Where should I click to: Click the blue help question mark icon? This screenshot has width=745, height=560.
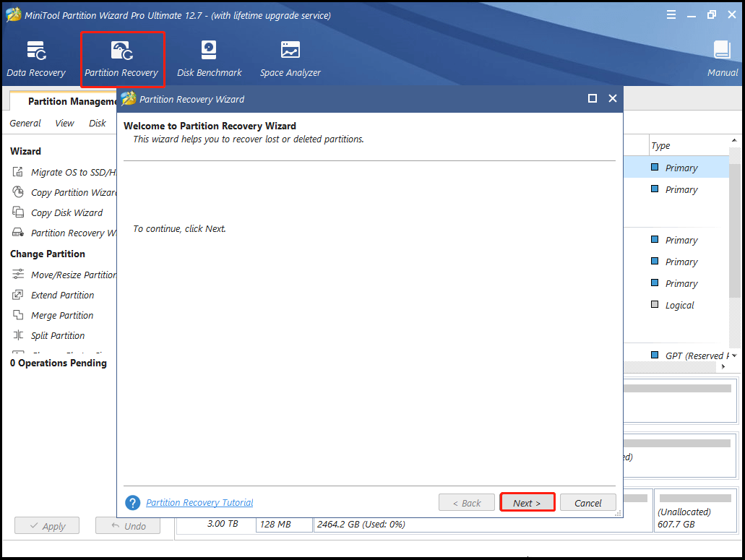pyautogui.click(x=132, y=502)
